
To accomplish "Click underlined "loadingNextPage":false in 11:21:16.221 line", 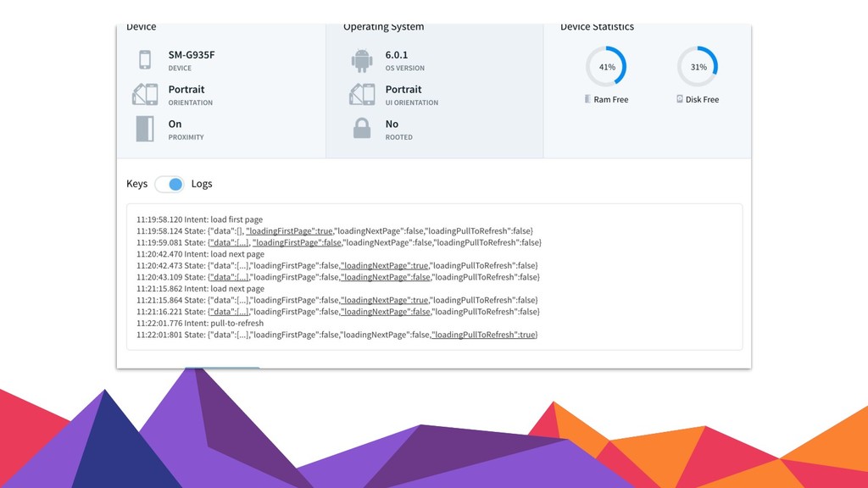I will coord(386,312).
